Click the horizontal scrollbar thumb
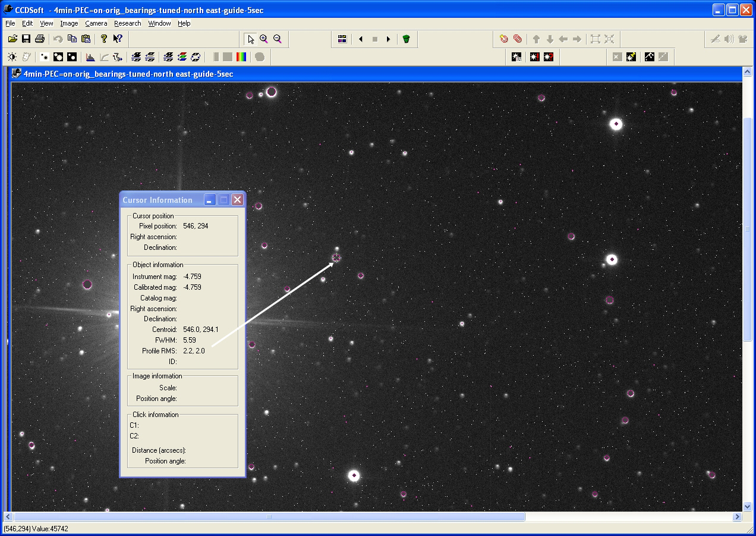This screenshot has width=756, height=536. coord(269,517)
